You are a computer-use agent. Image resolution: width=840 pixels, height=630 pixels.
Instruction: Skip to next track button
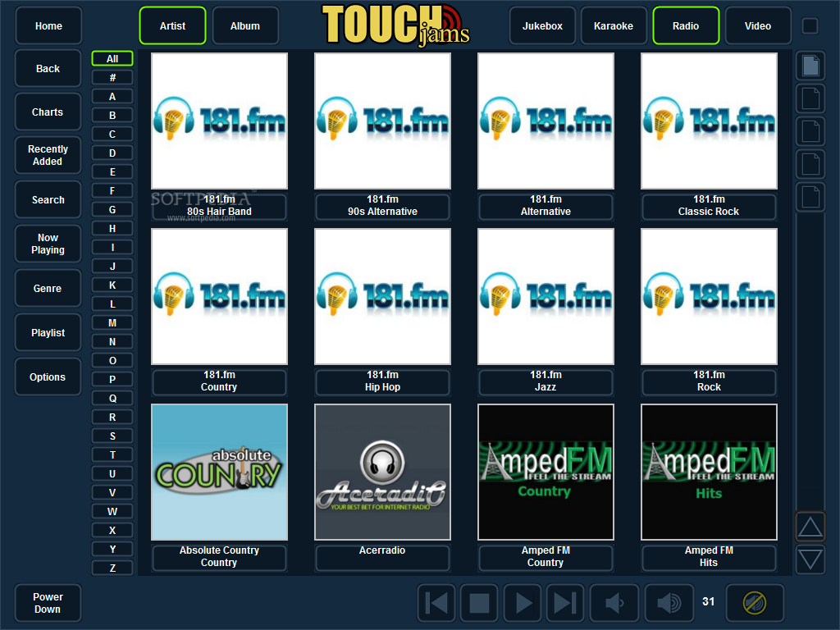(565, 603)
